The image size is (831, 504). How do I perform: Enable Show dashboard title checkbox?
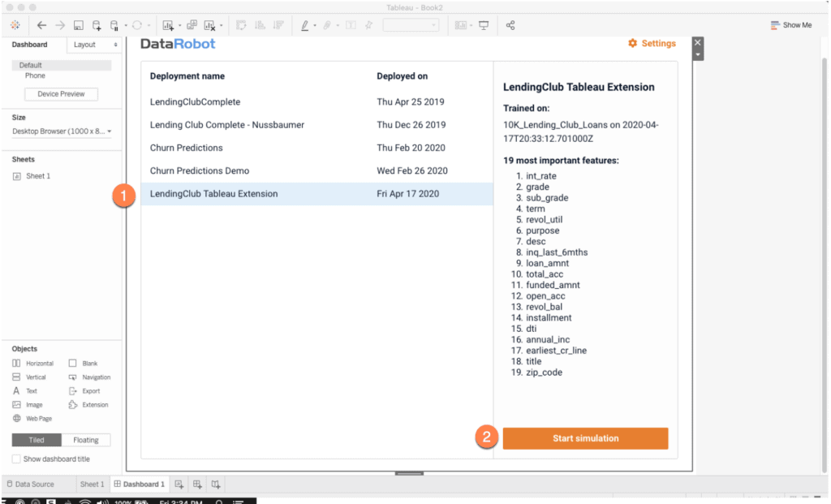(x=16, y=459)
